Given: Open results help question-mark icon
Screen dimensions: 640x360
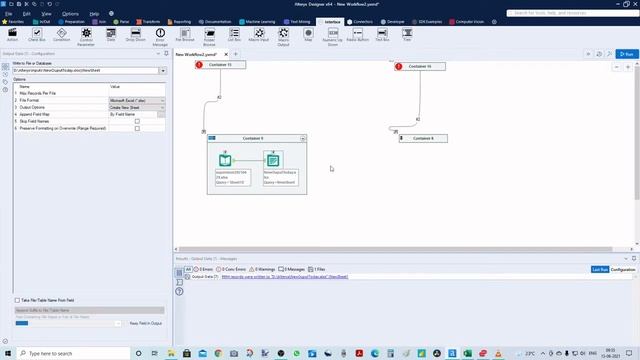Looking at the screenshot, I should pos(179,291).
